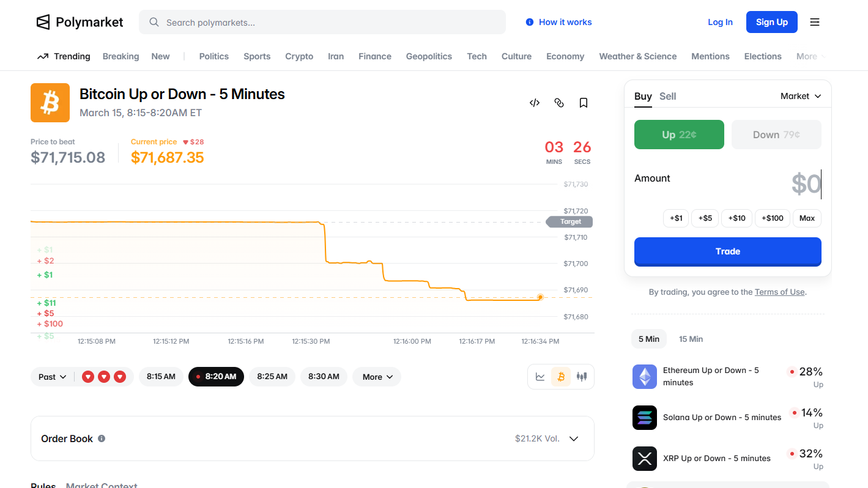Image resolution: width=868 pixels, height=488 pixels.
Task: Bookmark this Bitcoin market
Action: 583,103
